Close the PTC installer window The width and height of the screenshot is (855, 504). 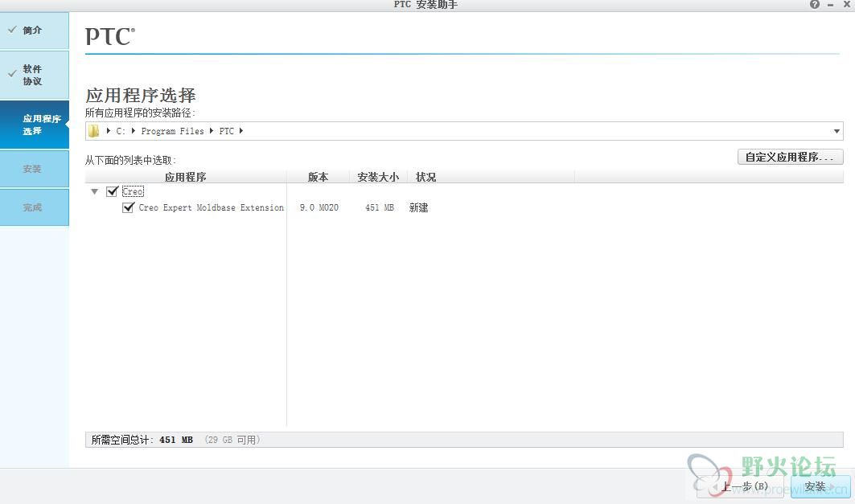(847, 4)
